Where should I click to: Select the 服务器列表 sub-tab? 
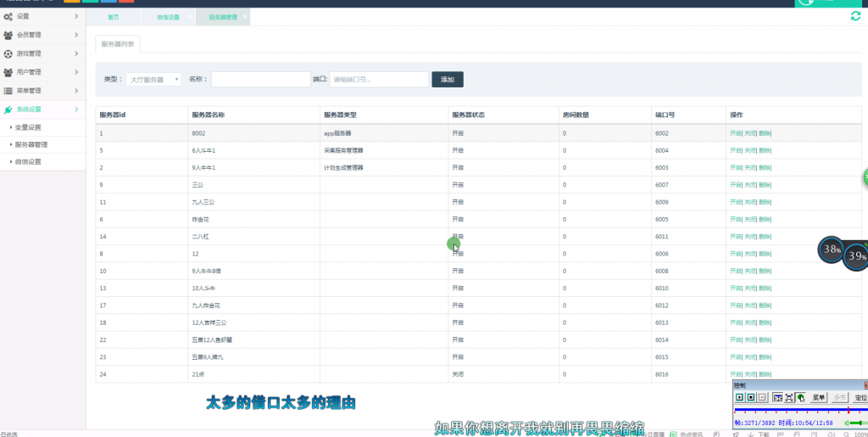[117, 44]
